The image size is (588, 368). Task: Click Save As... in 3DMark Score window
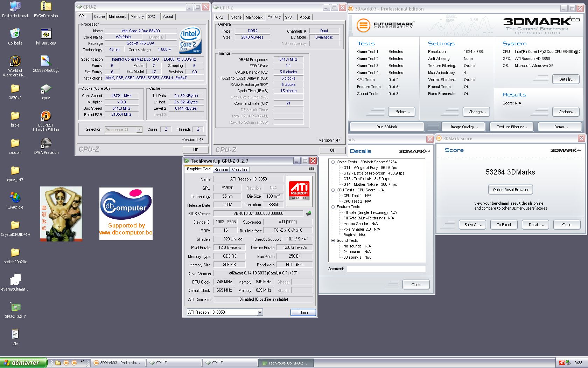coord(473,225)
